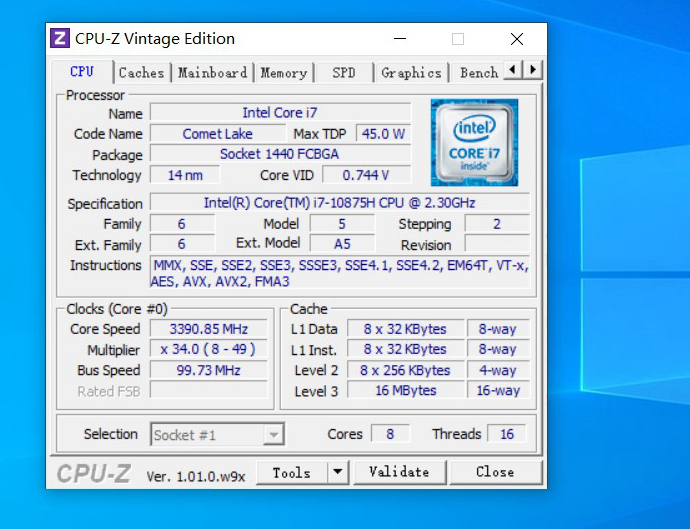Go to the Memory tab
The height and width of the screenshot is (529, 690).
pos(283,73)
